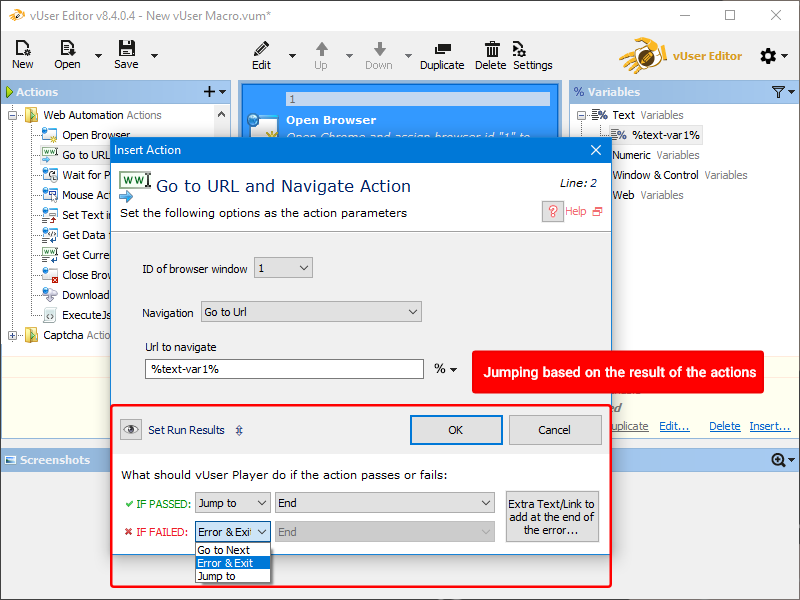800x600 pixels.
Task: Open the Navigation Go to Url dropdown
Action: click(311, 312)
